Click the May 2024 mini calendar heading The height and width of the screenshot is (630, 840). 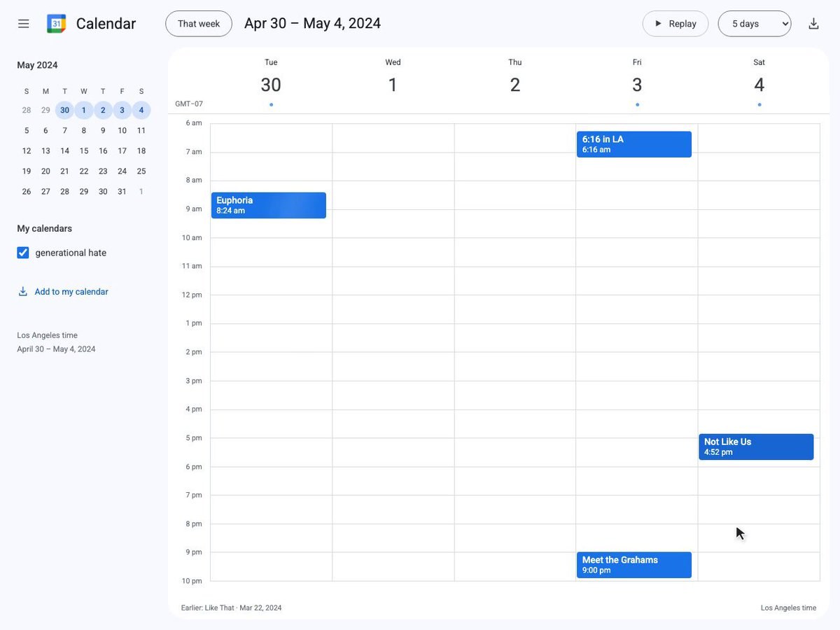tap(38, 65)
